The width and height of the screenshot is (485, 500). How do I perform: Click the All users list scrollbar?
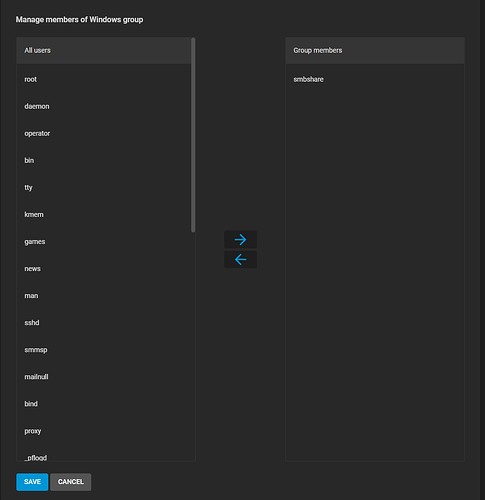pos(193,135)
